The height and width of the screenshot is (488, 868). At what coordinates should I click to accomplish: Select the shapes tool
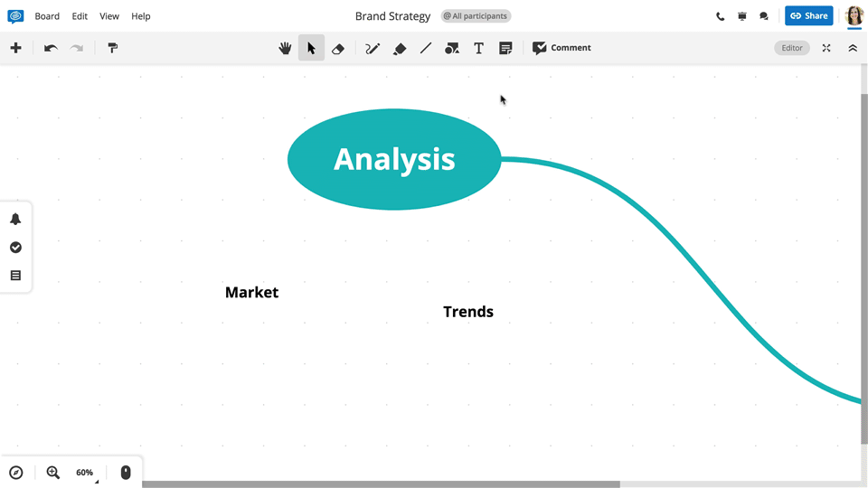452,49
